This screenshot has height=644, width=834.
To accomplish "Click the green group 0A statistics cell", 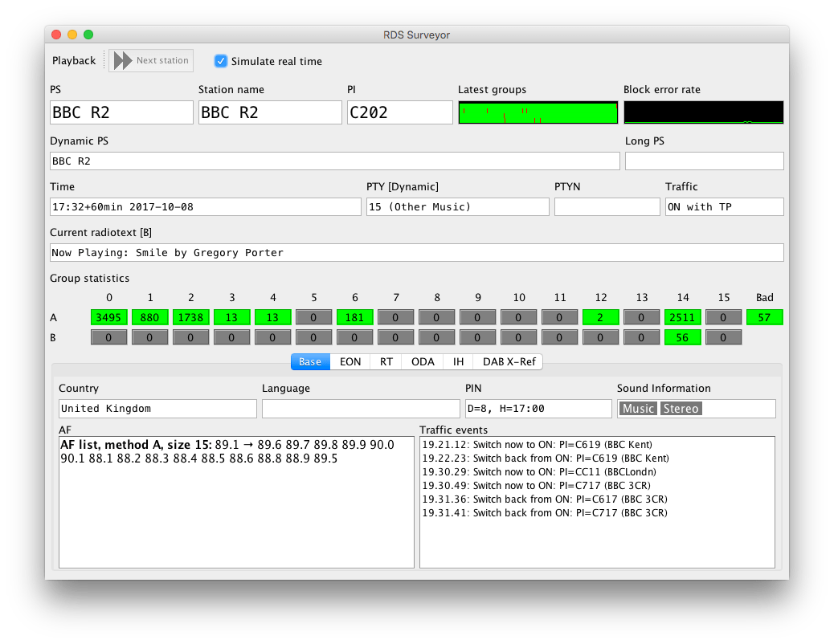I will pos(108,317).
